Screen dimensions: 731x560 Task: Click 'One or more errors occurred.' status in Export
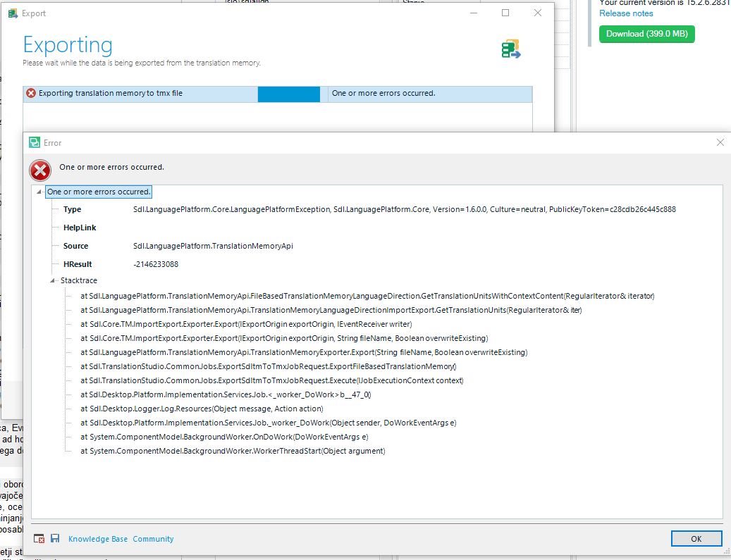(x=383, y=93)
